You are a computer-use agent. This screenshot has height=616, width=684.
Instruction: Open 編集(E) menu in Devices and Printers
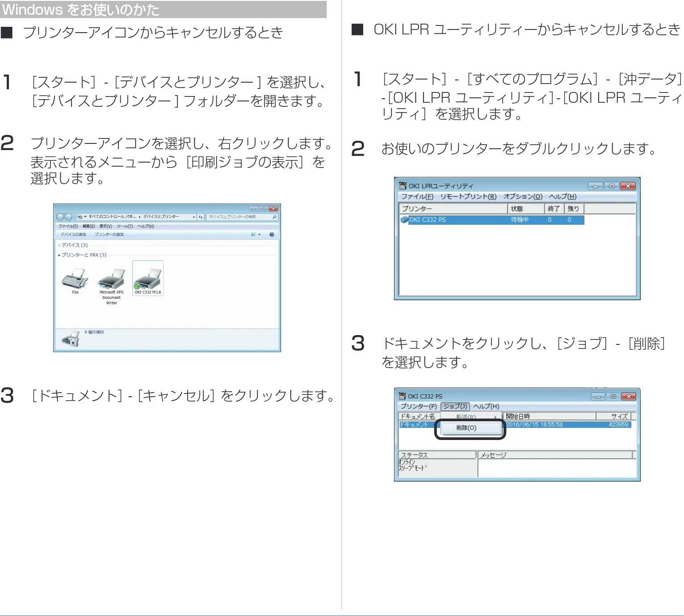pyautogui.click(x=88, y=226)
